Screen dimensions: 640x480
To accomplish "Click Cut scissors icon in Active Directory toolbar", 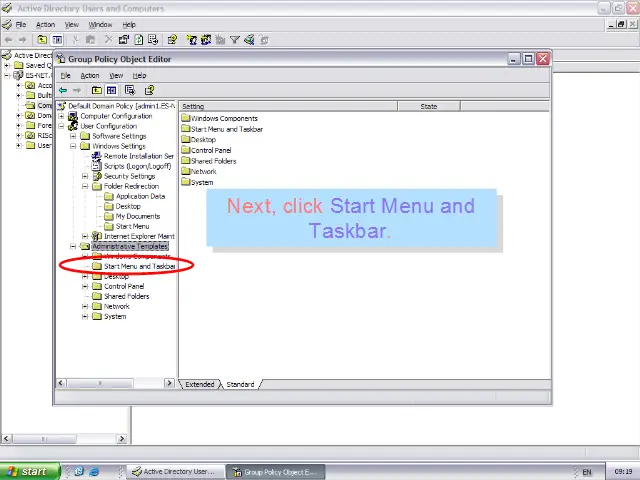I will (76, 40).
